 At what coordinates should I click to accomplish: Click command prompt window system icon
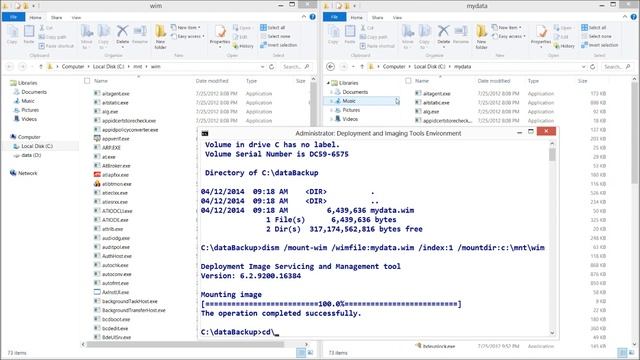pos(205,133)
